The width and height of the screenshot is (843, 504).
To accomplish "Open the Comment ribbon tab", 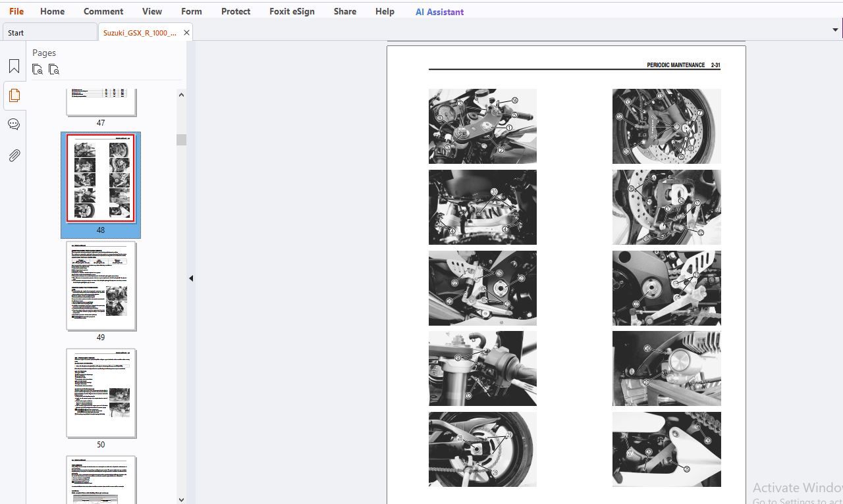I will 103,11.
